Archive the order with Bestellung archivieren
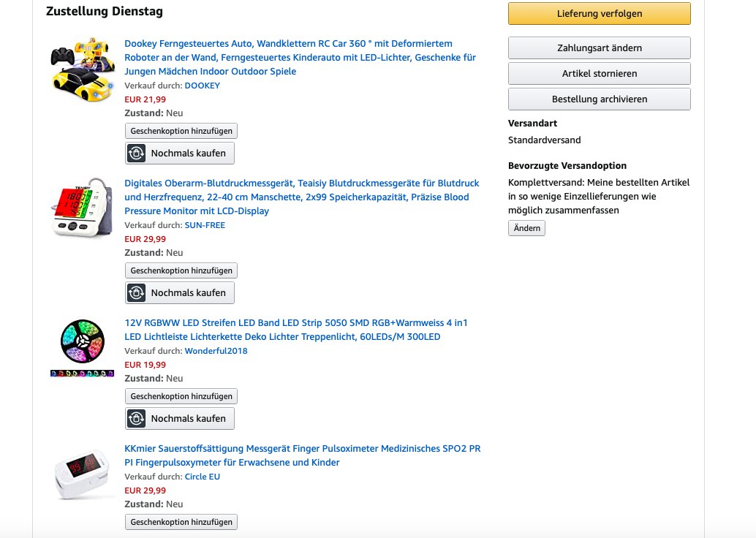Viewport: 756px width, 538px height. point(599,99)
